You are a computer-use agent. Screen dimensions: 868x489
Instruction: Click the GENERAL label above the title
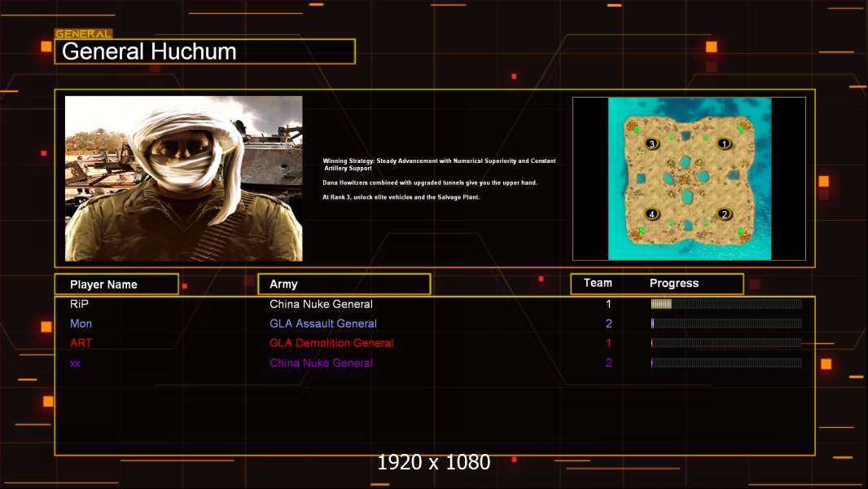click(x=84, y=33)
